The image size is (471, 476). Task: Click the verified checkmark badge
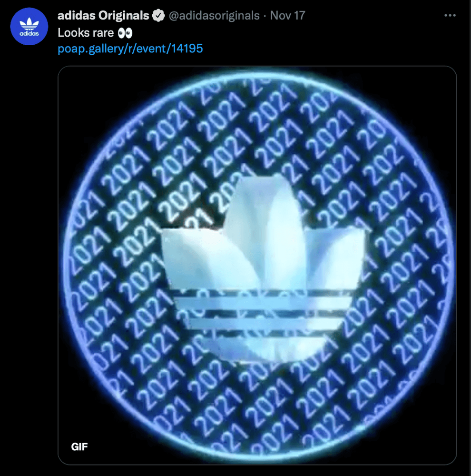point(158,16)
